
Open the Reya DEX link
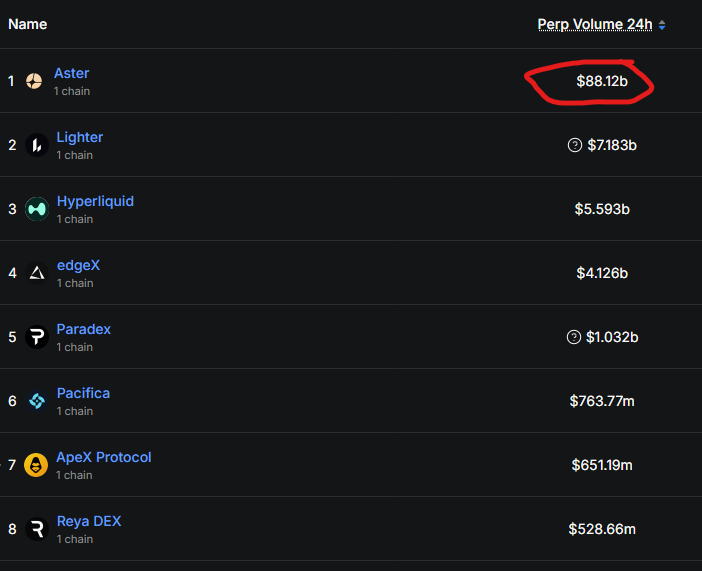[x=88, y=521]
